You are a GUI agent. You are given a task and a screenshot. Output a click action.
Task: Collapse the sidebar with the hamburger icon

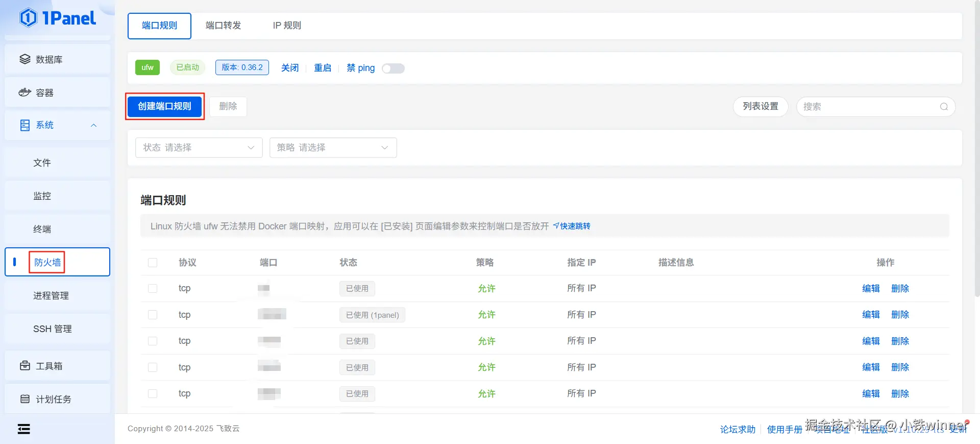tap(24, 429)
